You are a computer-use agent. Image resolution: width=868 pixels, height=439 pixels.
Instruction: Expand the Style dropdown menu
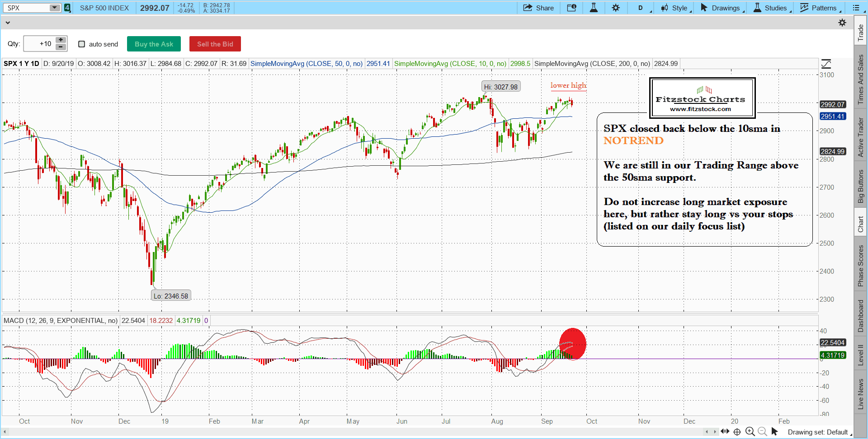[676, 8]
